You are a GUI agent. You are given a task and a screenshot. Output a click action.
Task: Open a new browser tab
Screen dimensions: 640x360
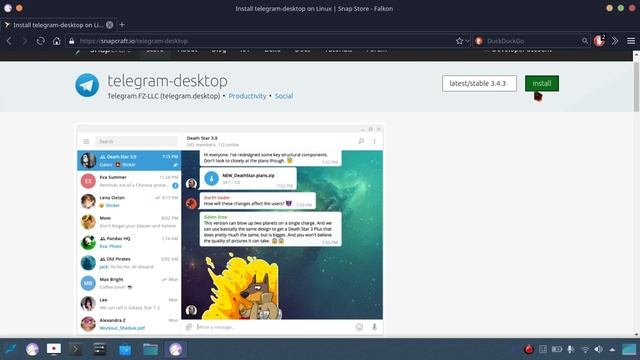(122, 24)
